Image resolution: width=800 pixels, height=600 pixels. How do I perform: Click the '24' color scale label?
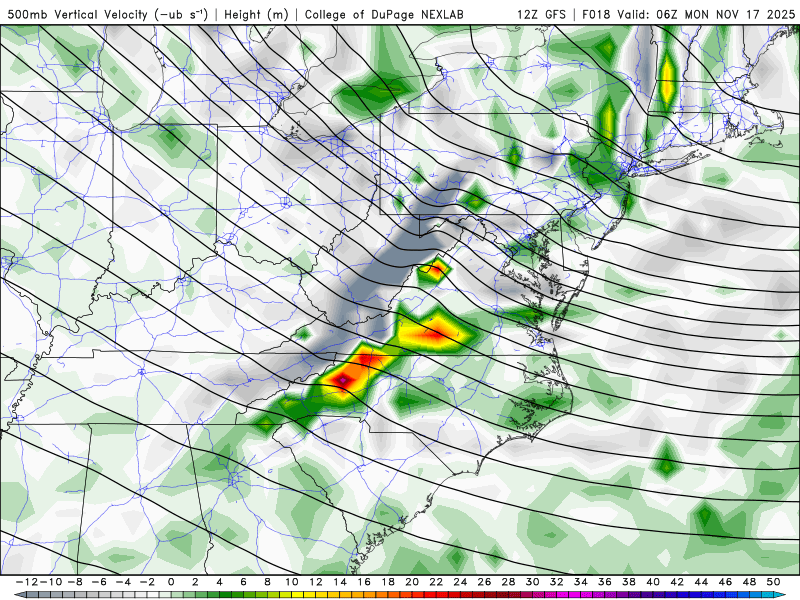click(460, 582)
